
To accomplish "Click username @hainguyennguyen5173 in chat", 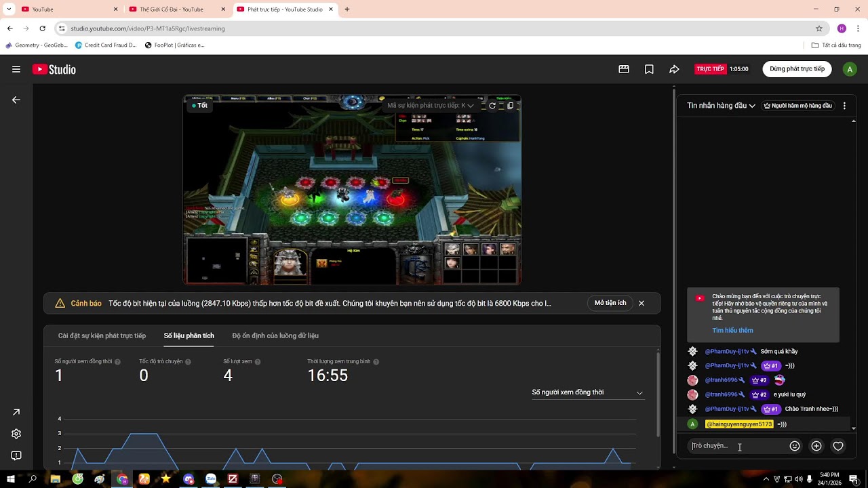I will coord(739,424).
